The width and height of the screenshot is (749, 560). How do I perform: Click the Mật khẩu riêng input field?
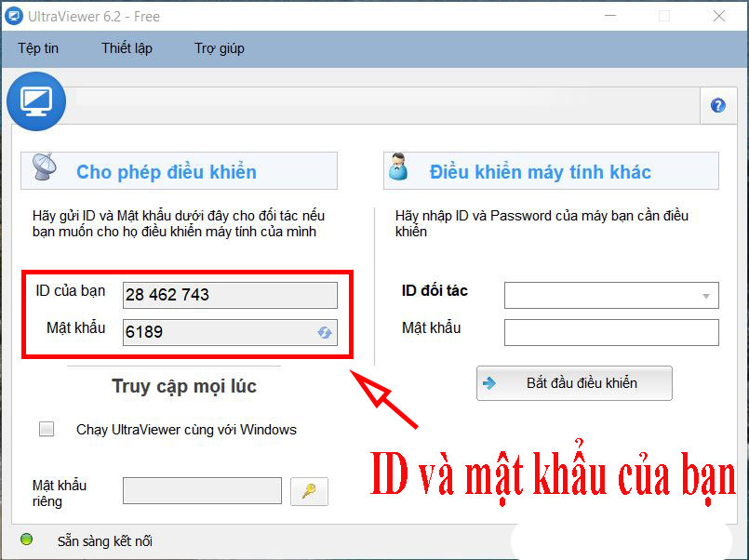(x=202, y=490)
